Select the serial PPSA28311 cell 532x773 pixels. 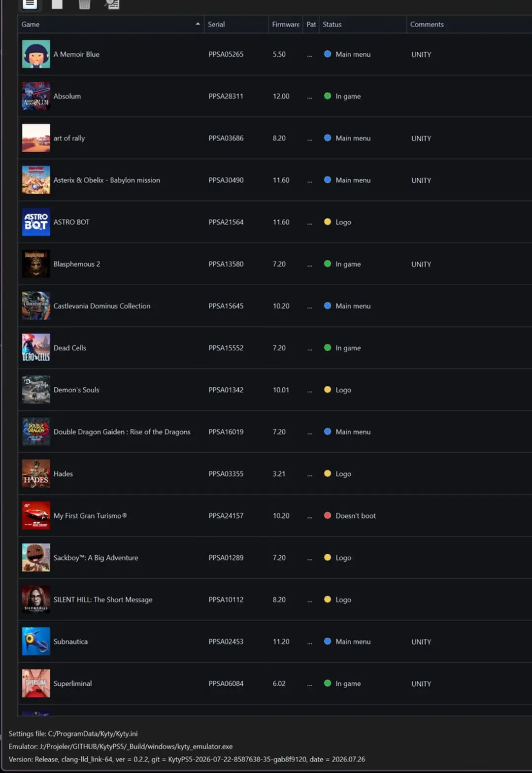pyautogui.click(x=226, y=96)
